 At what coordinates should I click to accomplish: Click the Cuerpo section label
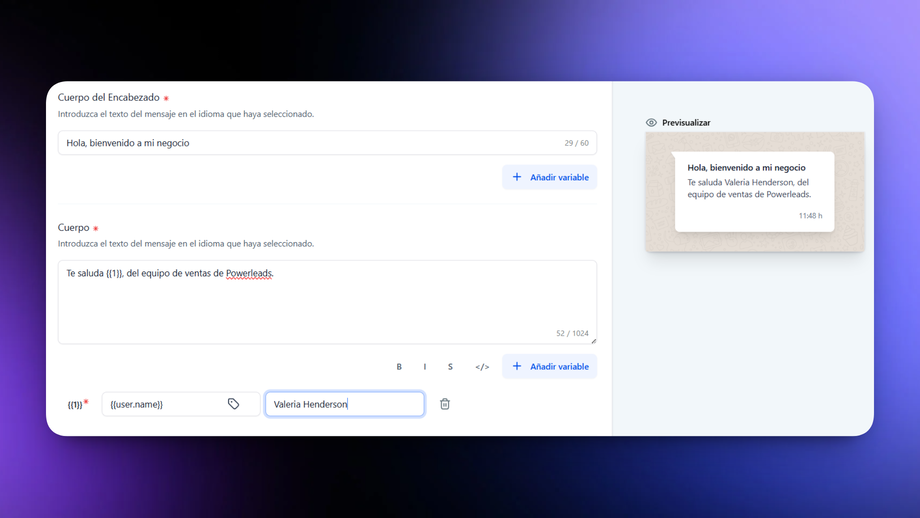(x=73, y=228)
